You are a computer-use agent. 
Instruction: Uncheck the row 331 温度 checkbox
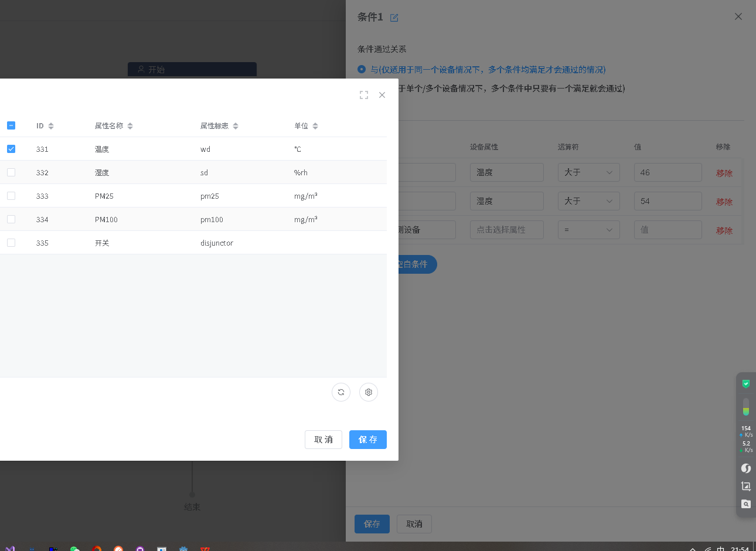click(x=11, y=149)
